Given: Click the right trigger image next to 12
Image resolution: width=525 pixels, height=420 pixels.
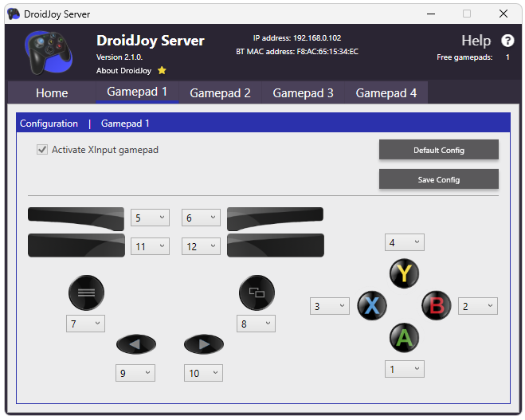Looking at the screenshot, I should [276, 245].
